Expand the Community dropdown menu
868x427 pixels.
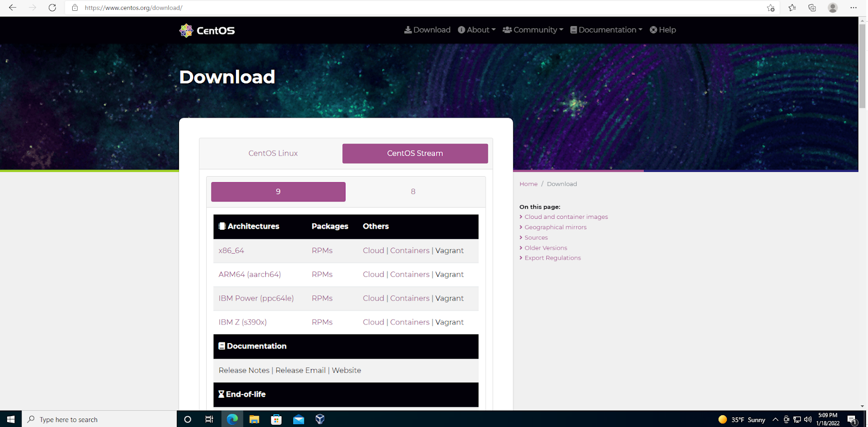point(533,30)
